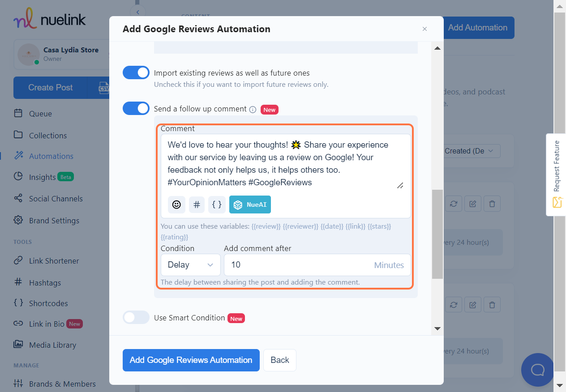Disable the Send a follow up comment switch
This screenshot has width=566, height=392.
point(136,108)
